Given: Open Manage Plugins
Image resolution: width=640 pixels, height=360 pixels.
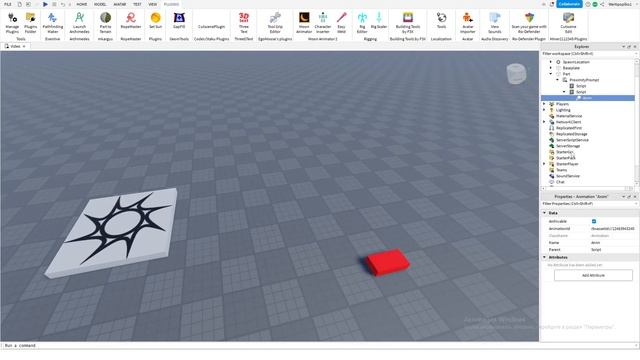Looking at the screenshot, I should 12,23.
